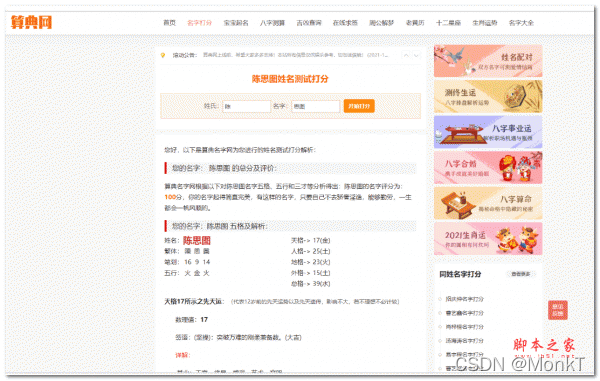Click the 笔划: 16 9 14 row
The width and height of the screenshot is (600, 381).
(x=187, y=262)
